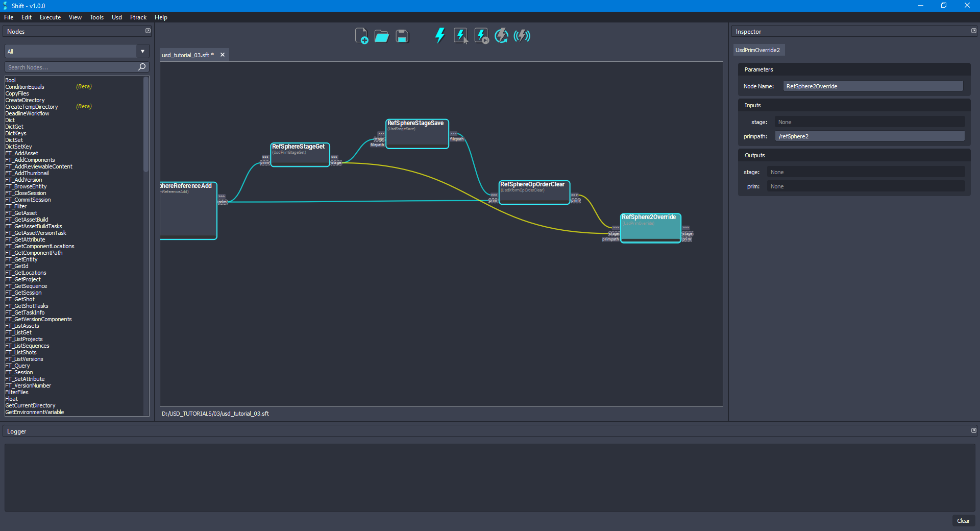Execute graph up to selected node
This screenshot has height=531, width=980.
[x=481, y=35]
